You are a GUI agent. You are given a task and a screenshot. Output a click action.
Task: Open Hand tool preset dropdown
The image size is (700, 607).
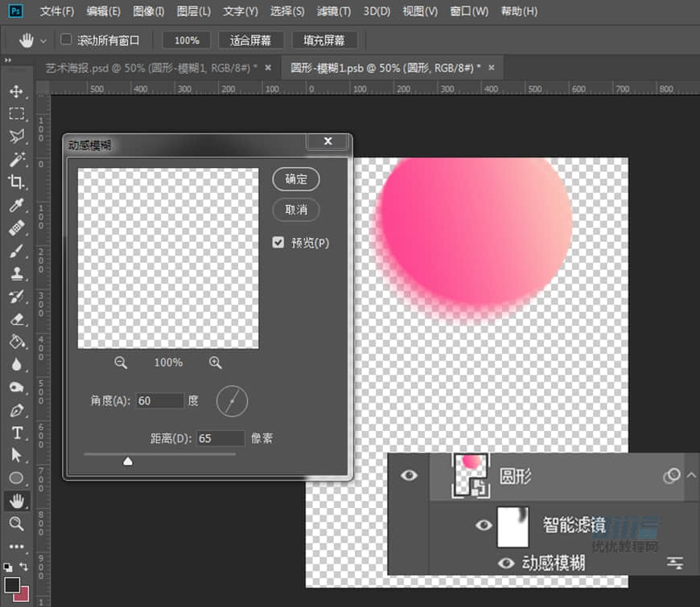tap(43, 40)
